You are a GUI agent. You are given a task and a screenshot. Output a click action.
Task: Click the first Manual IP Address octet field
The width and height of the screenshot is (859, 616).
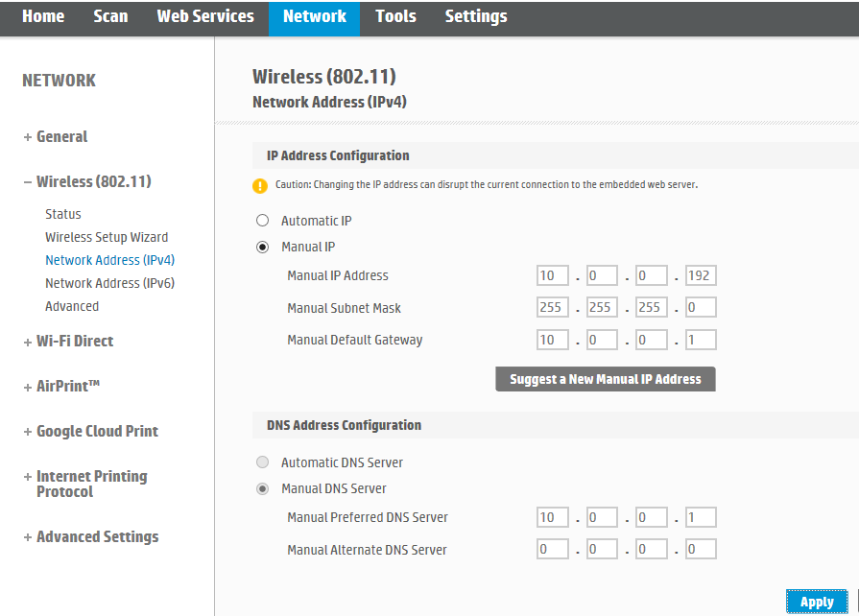tap(552, 275)
